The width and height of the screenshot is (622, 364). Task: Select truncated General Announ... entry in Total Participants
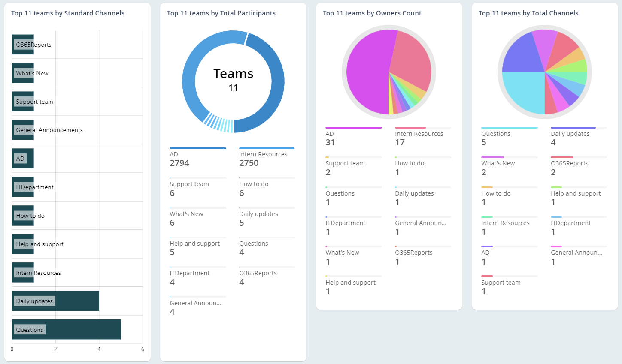(195, 307)
